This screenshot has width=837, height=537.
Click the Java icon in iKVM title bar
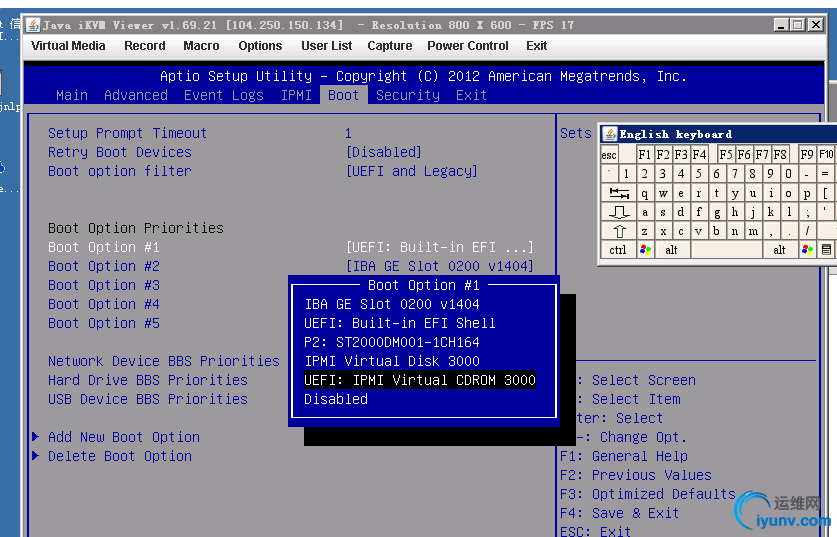[34, 25]
